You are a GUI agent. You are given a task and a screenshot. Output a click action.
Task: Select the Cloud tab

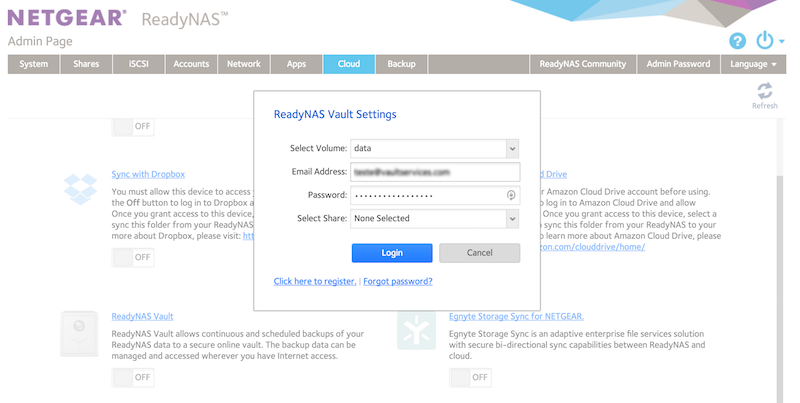click(x=349, y=64)
